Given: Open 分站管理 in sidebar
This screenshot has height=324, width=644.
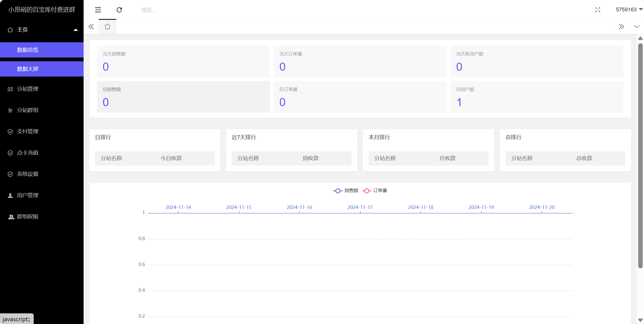Looking at the screenshot, I should tap(42, 89).
